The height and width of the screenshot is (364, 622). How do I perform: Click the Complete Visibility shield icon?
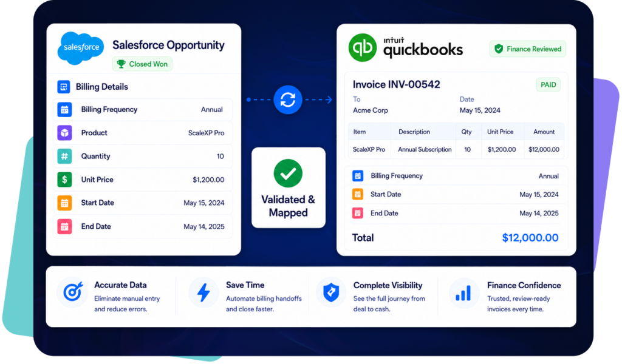pos(331,292)
